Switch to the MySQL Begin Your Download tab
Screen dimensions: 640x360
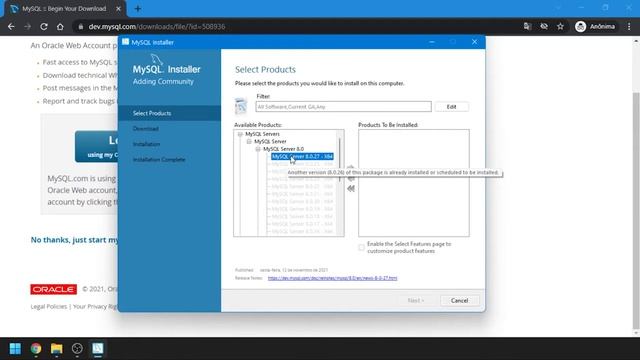(64, 9)
